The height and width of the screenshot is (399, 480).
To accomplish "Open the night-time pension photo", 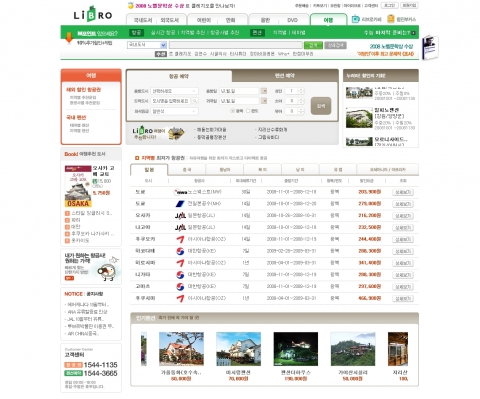I will 296,349.
